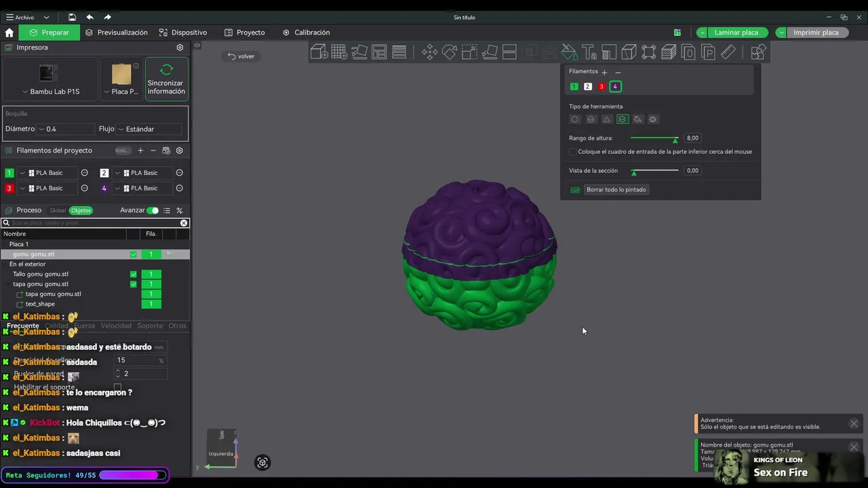Click Sincronizar información button
The image size is (868, 488).
click(x=166, y=79)
